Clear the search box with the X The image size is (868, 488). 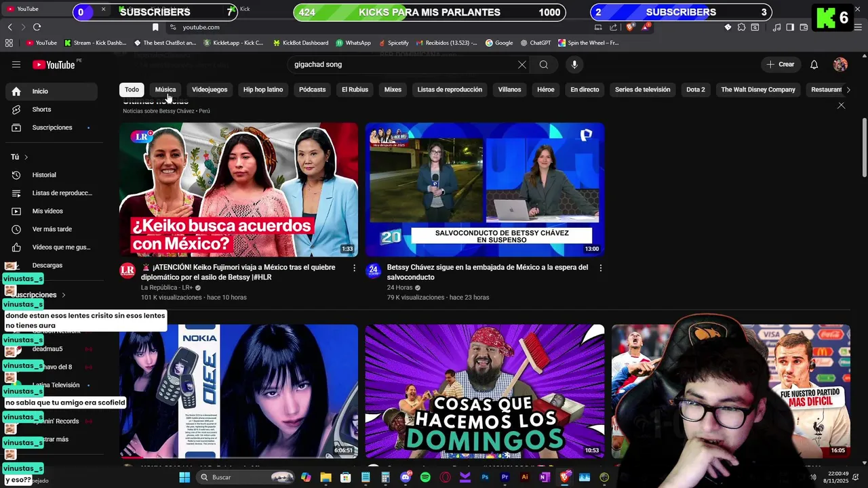point(522,64)
